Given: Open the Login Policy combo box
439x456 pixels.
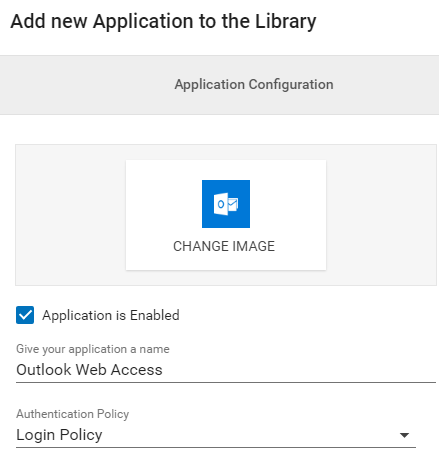Looking at the screenshot, I should [x=216, y=435].
